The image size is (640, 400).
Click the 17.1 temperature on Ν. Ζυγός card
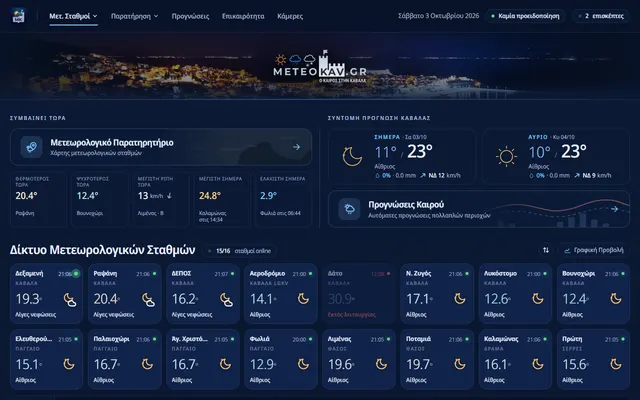point(418,299)
